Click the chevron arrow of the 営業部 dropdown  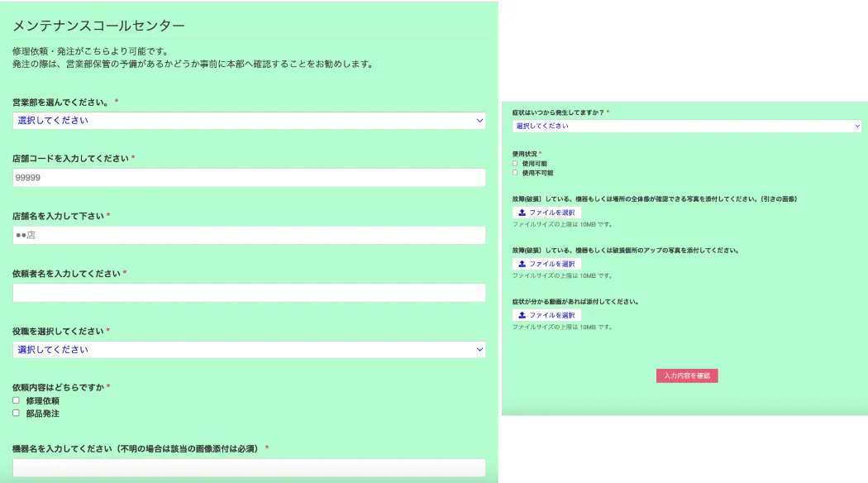(479, 121)
